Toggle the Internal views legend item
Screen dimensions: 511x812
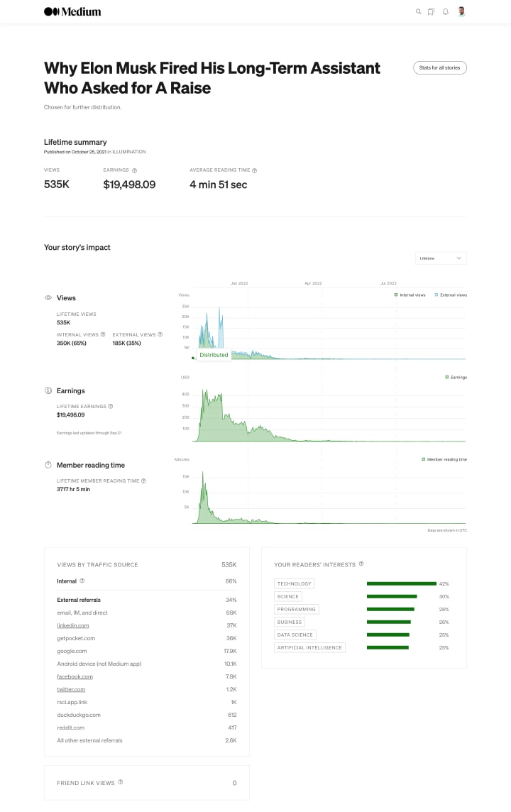410,295
